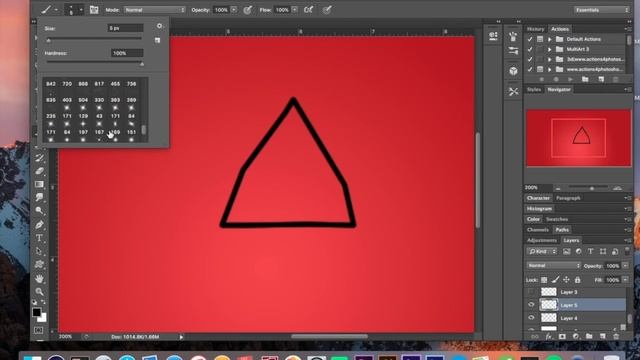Open Brush panel from options bar

point(94,10)
